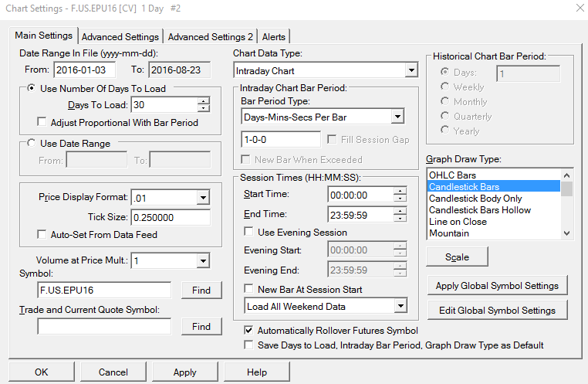Click Edit Global Symbol Settings

pyautogui.click(x=497, y=311)
